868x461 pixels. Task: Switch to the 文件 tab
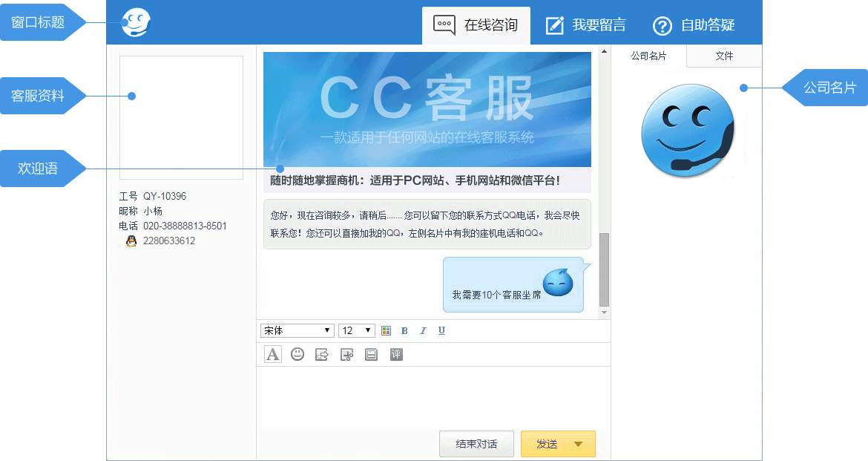point(724,56)
